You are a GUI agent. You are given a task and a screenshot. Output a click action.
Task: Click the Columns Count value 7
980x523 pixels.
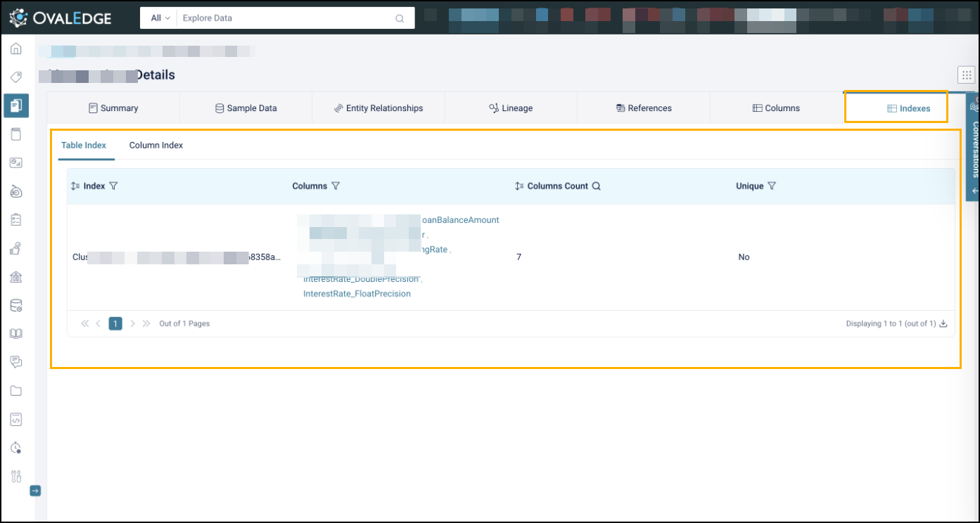[519, 257]
